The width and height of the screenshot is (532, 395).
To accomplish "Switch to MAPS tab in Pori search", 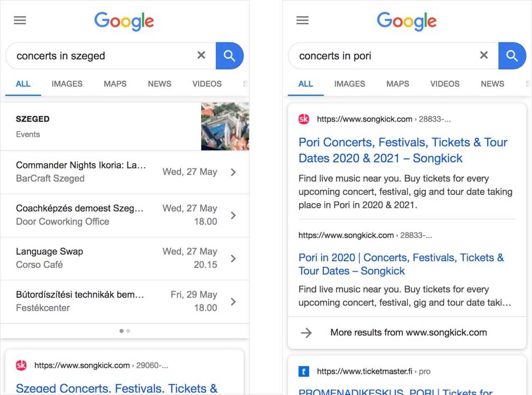I will [x=398, y=84].
